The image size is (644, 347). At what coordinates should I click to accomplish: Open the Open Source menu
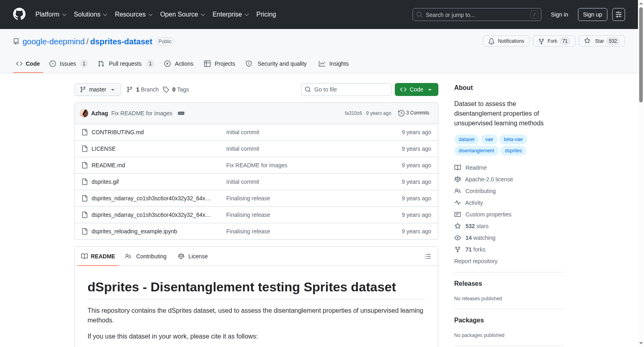[182, 15]
